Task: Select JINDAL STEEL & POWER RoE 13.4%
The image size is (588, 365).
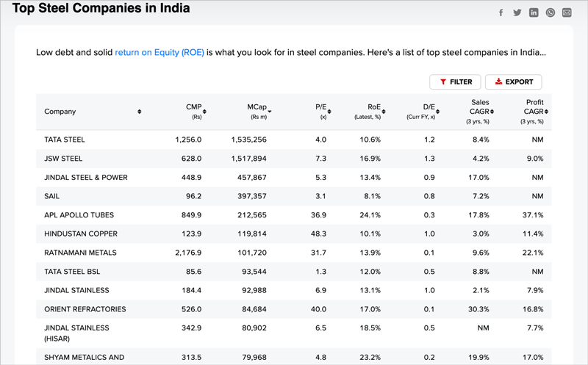Action: tap(370, 177)
